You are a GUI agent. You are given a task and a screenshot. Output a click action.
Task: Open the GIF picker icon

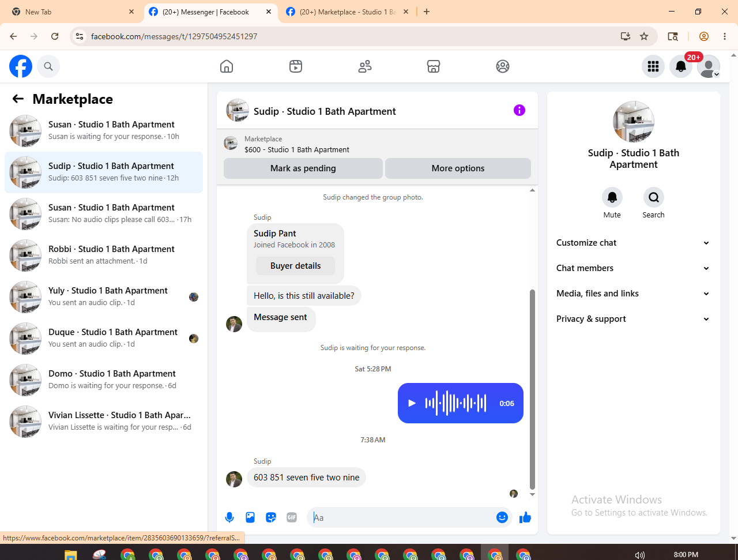(x=292, y=517)
